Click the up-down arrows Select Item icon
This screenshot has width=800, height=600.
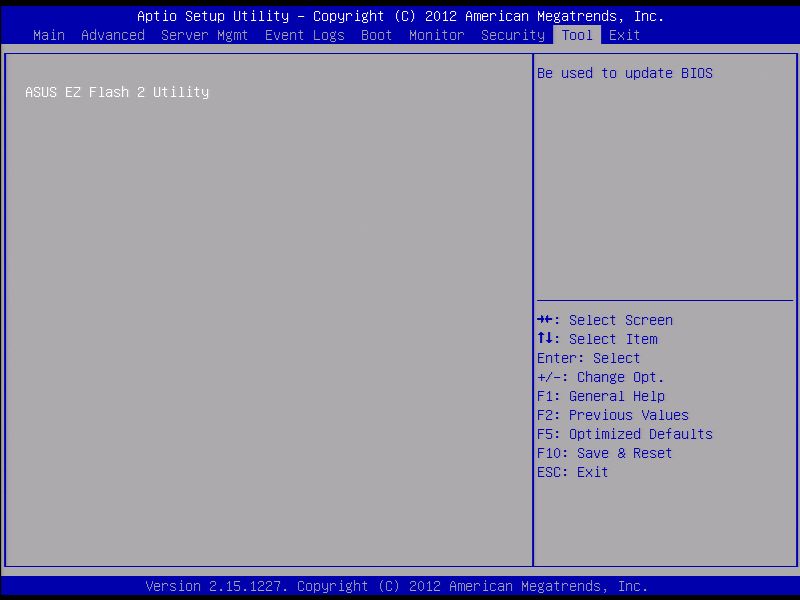click(x=545, y=338)
